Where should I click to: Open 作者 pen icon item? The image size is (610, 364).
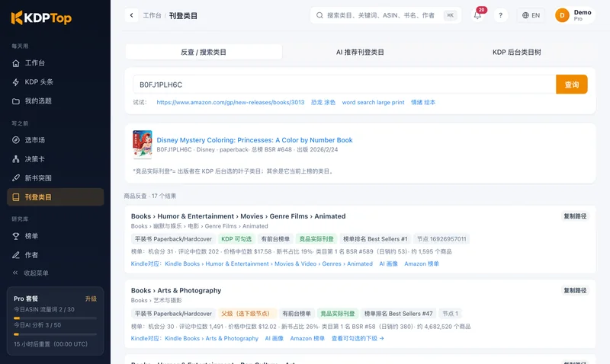pos(55,255)
